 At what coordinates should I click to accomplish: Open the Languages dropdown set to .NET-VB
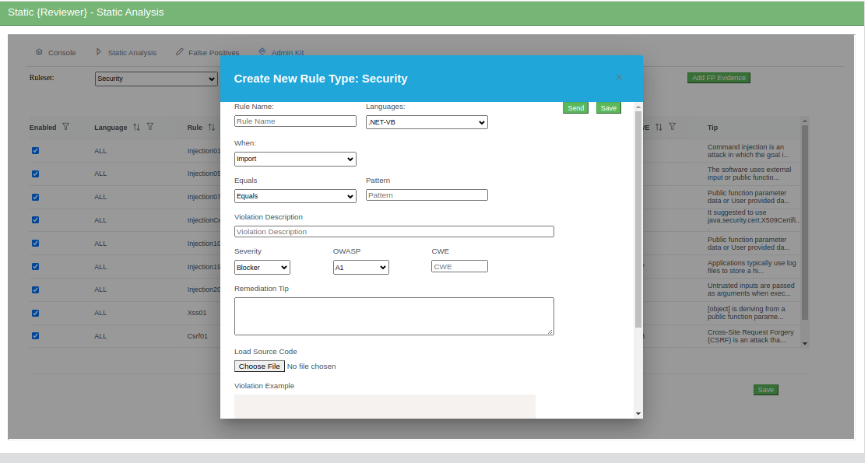click(x=426, y=122)
